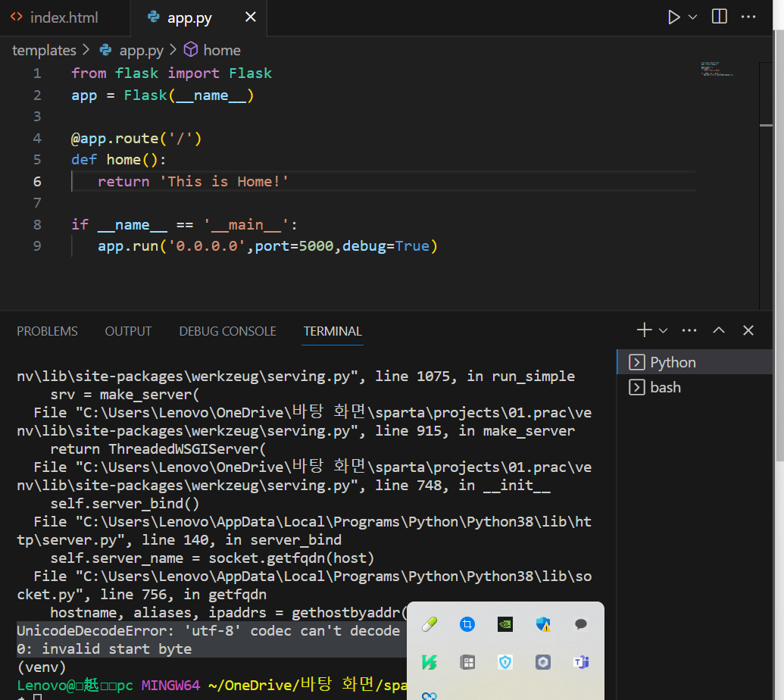Open the PROBLEMS panel tab
This screenshot has height=700, width=784.
(47, 331)
